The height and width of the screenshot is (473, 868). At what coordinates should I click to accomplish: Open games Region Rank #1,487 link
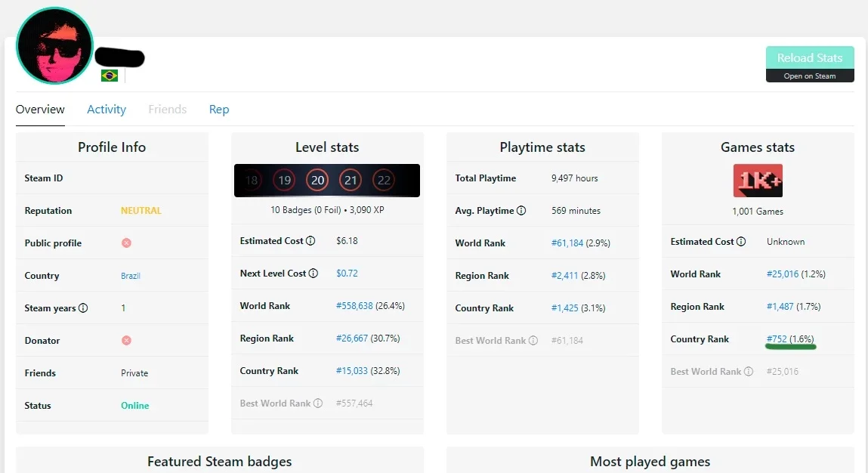[x=780, y=306]
